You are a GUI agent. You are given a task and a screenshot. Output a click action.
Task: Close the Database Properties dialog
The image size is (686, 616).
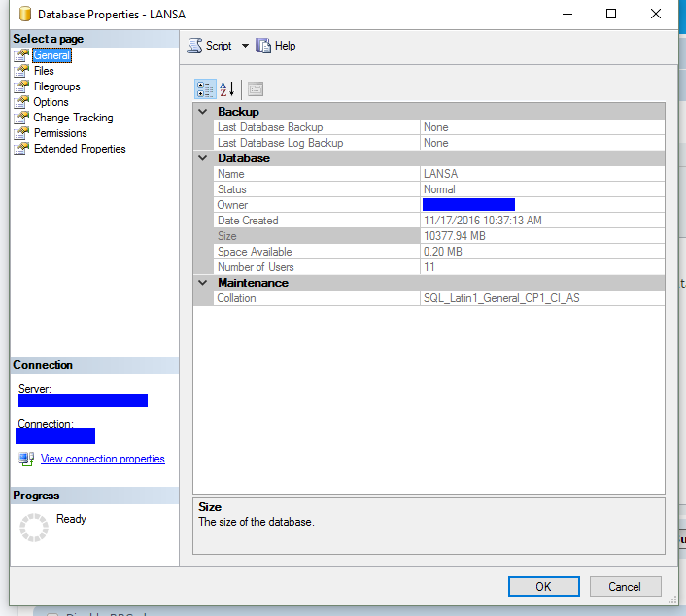pyautogui.click(x=656, y=14)
